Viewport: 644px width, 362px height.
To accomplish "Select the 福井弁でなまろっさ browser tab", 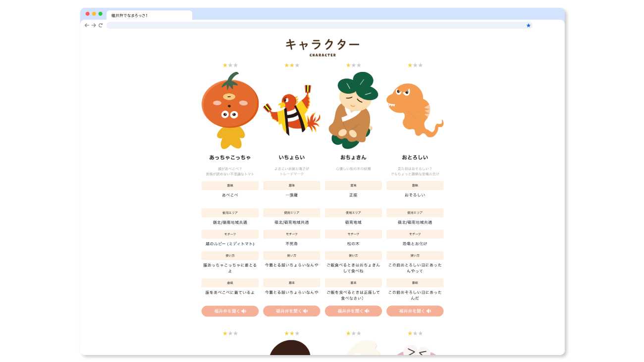I will (149, 15).
